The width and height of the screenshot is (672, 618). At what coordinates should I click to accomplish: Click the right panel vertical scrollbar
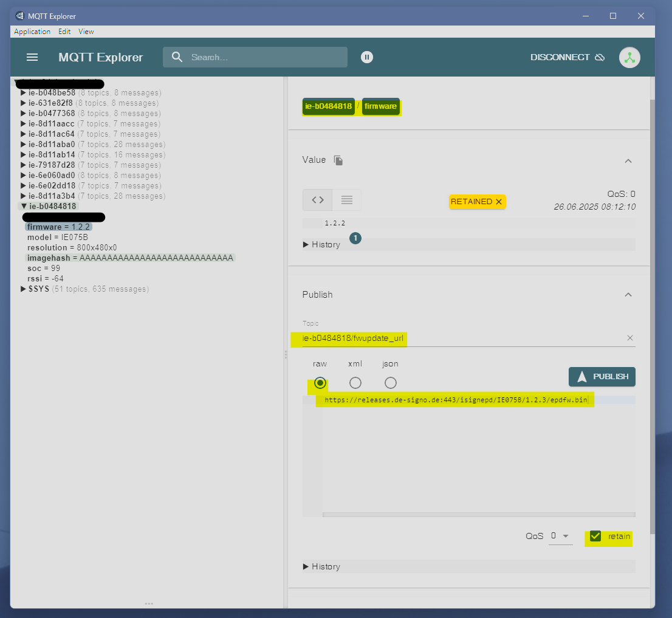pos(653,317)
